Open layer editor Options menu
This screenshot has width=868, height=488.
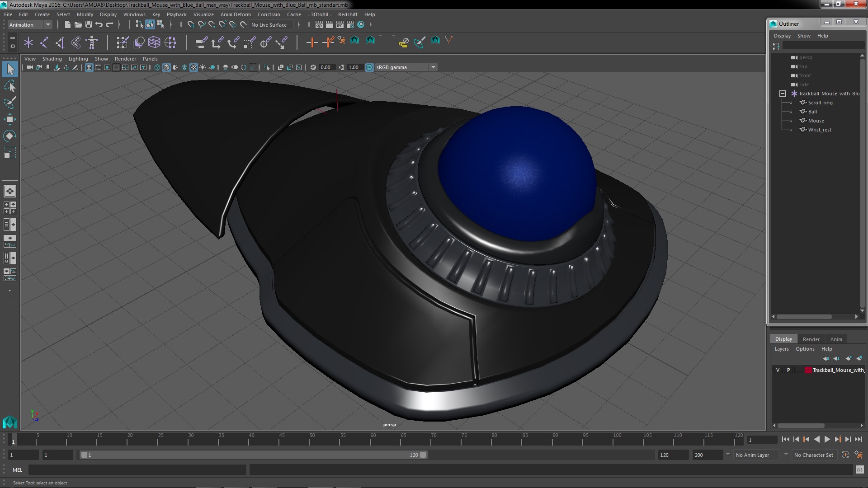(x=805, y=349)
